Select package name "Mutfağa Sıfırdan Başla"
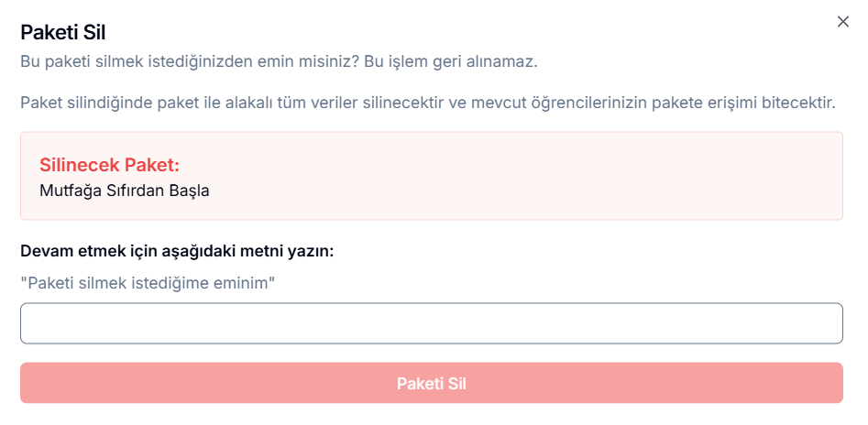 click(125, 191)
